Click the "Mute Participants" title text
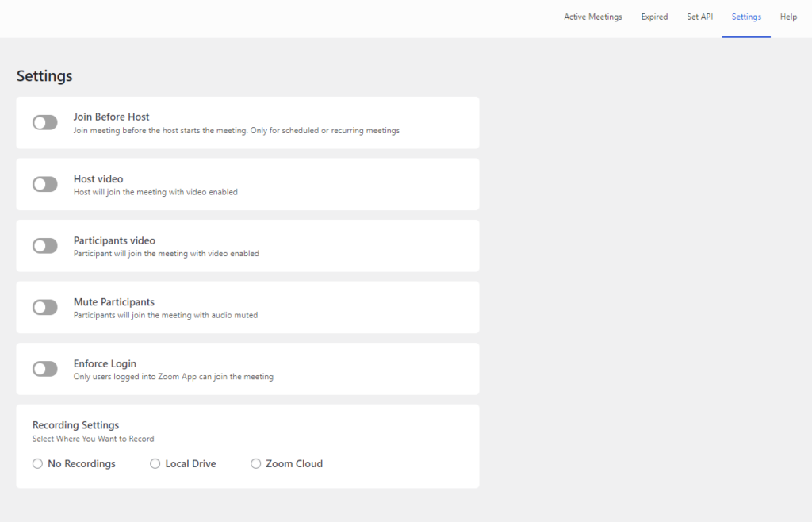The image size is (812, 522). [114, 302]
